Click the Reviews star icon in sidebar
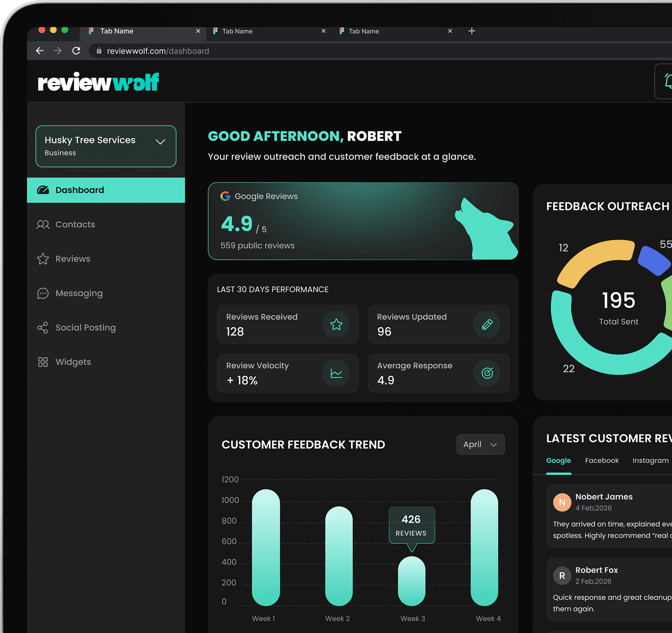This screenshot has width=672, height=633. pyautogui.click(x=43, y=259)
